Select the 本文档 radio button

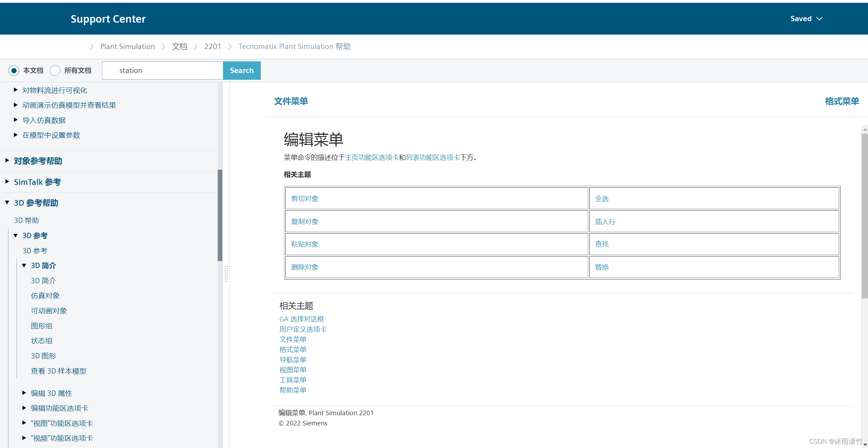[x=14, y=71]
